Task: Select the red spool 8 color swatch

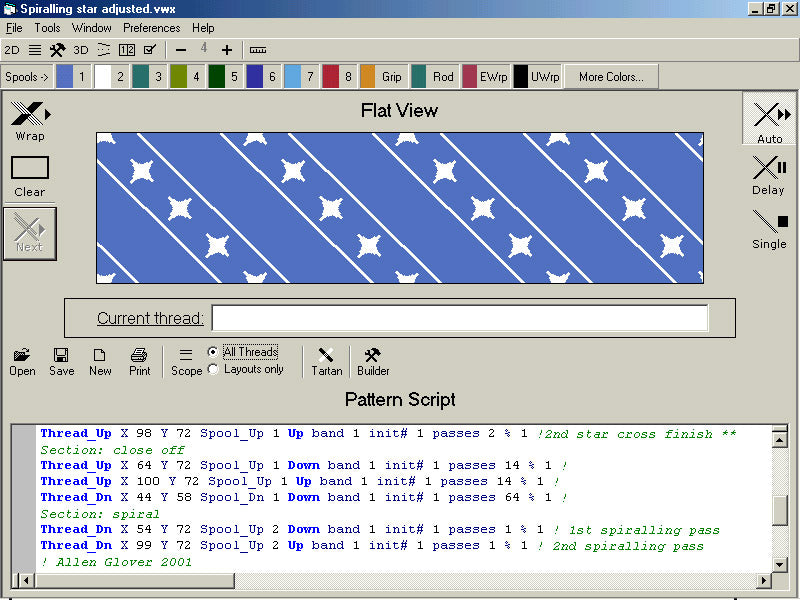Action: click(x=331, y=77)
